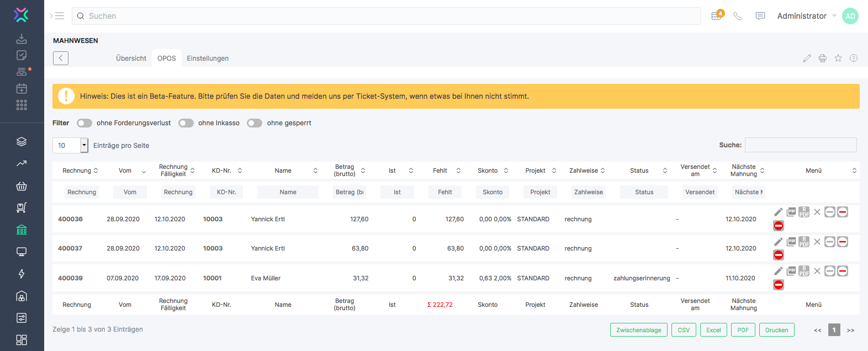Viewport: 868px width, 351px height.
Task: Toggle the 'ohne gesperrt' filter switch
Action: pyautogui.click(x=255, y=123)
